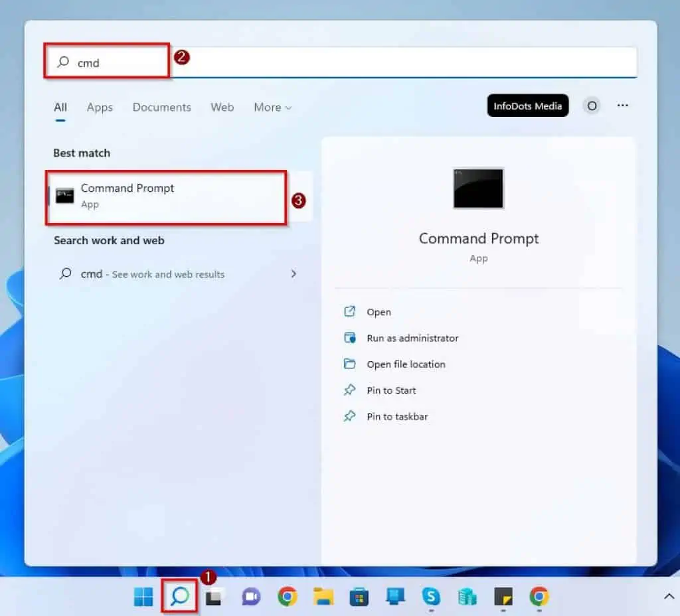Click Open file location
680x616 pixels.
(405, 364)
